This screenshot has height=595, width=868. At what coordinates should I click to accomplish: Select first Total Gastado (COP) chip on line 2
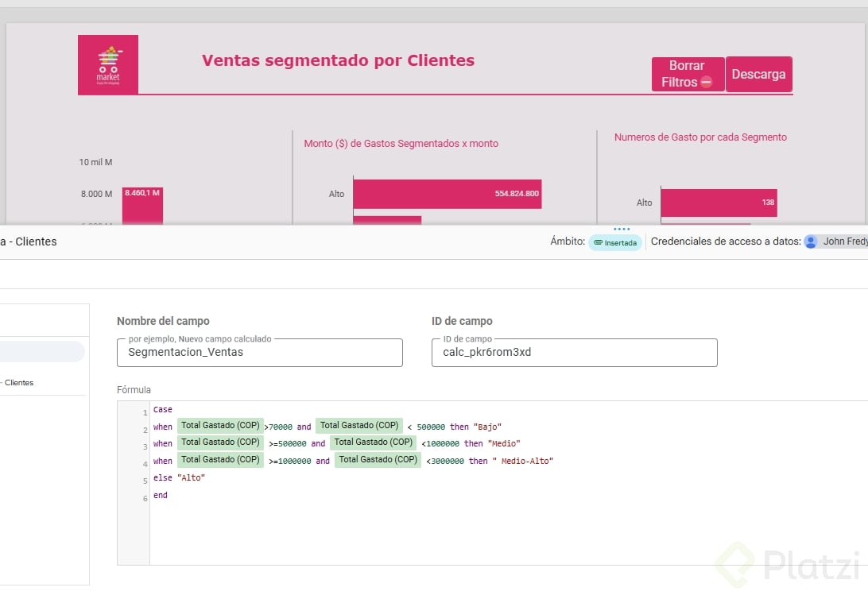[x=220, y=426]
